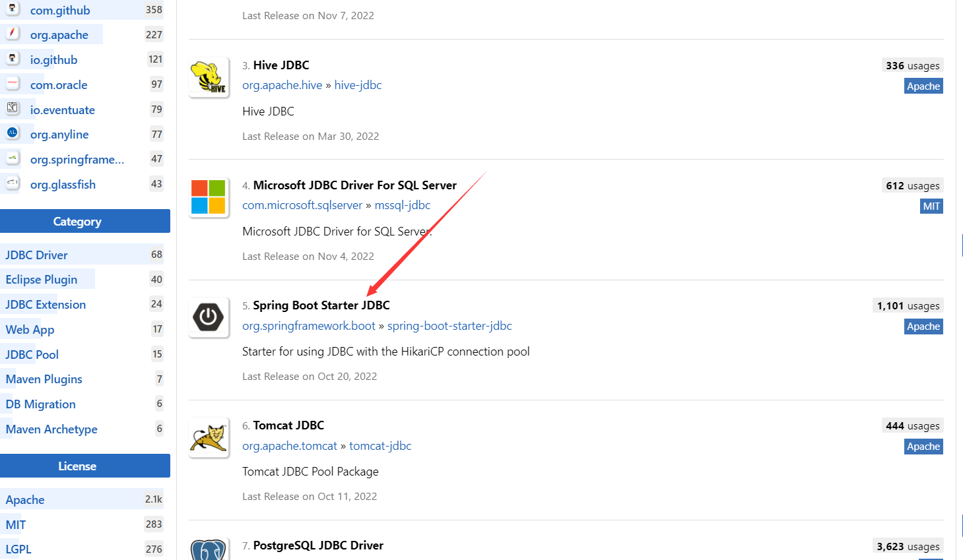This screenshot has width=963, height=560.
Task: Click the io.eventuate group icon
Action: point(13,108)
